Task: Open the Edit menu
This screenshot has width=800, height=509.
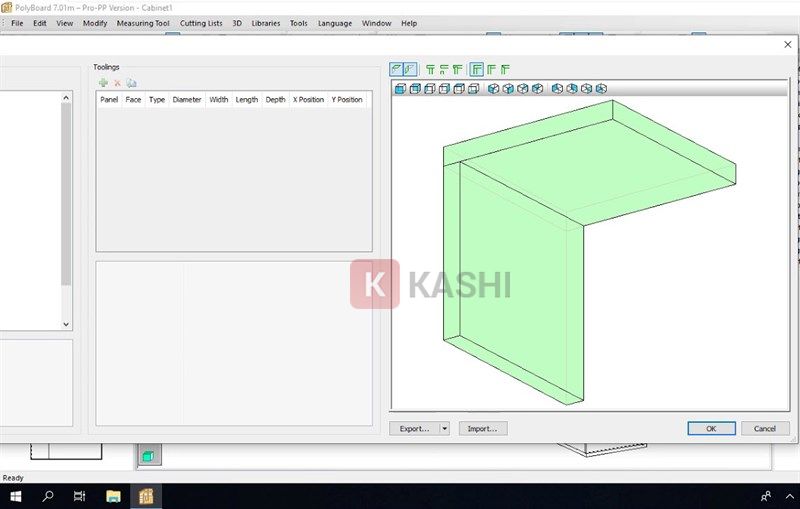Action: [x=40, y=23]
